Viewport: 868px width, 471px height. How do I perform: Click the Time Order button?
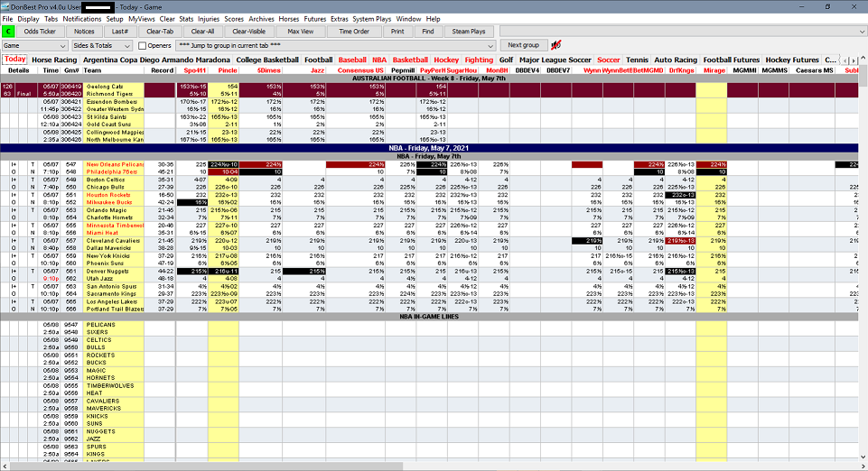[x=354, y=32]
